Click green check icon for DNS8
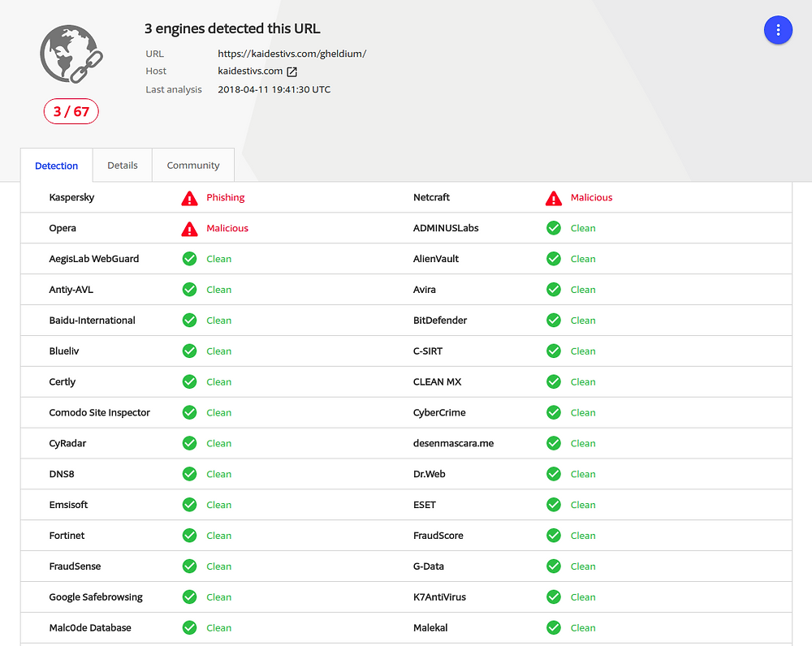812x646 pixels. 189,474
